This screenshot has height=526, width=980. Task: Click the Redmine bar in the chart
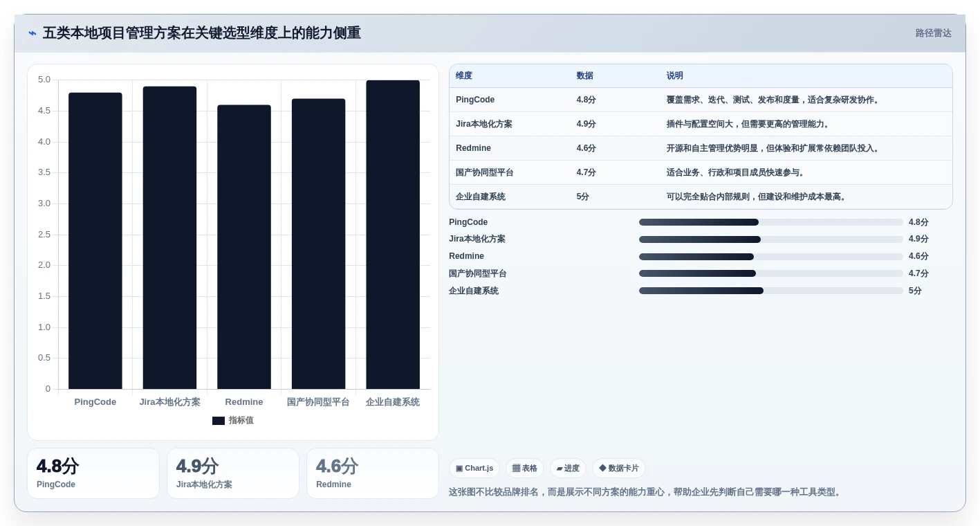click(244, 247)
